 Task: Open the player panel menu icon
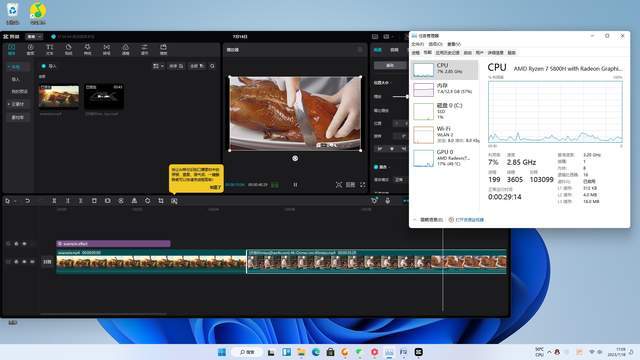point(360,50)
